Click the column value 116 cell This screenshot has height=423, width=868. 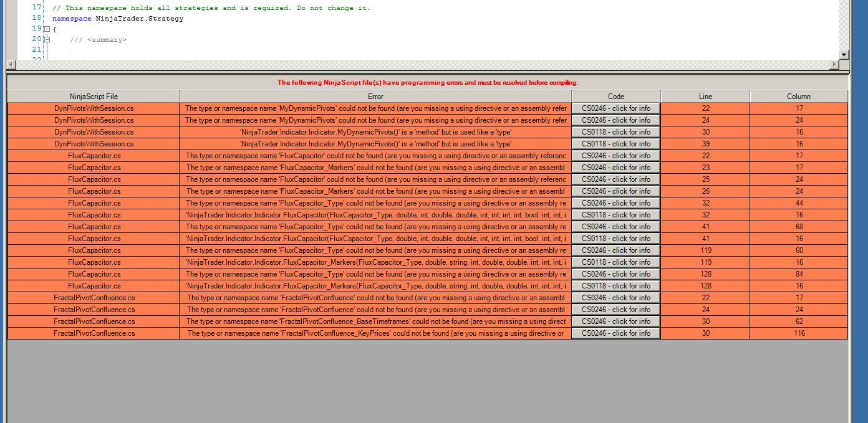tap(799, 333)
